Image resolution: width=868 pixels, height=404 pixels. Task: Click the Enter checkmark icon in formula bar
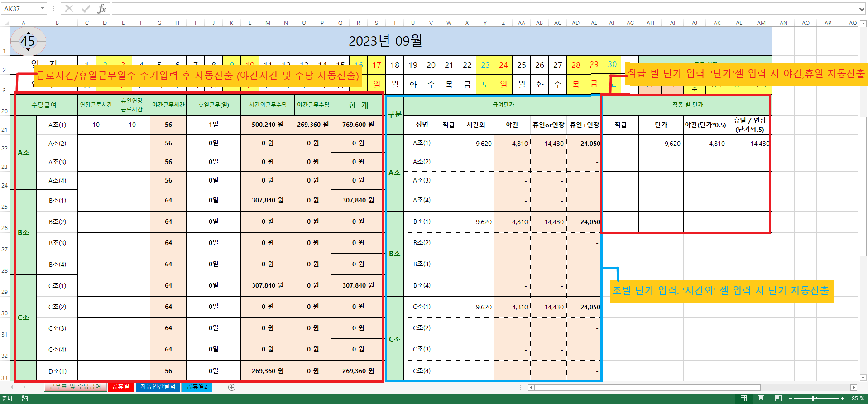pyautogui.click(x=85, y=9)
